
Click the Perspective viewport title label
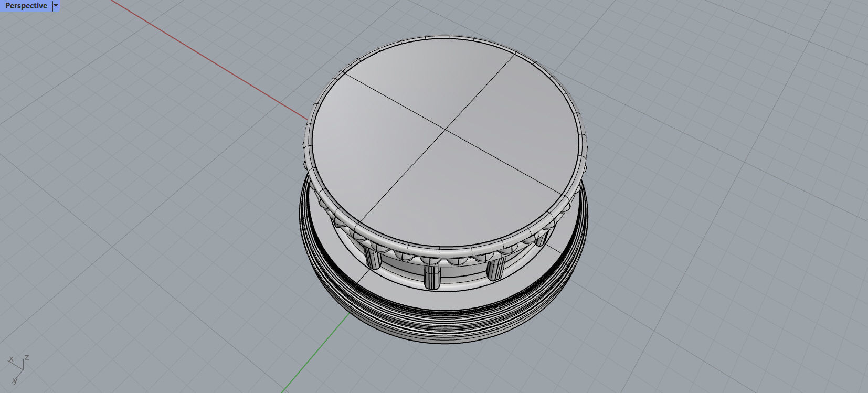pos(26,6)
